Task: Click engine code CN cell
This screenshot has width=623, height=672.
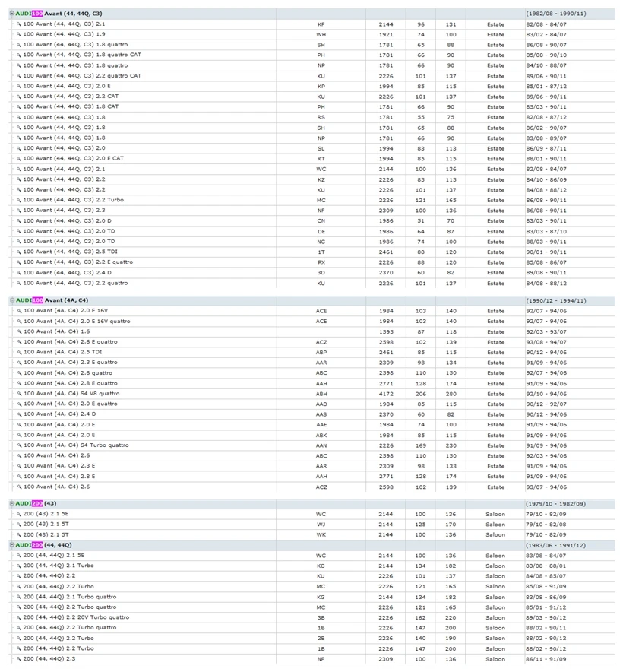Action: point(321,221)
